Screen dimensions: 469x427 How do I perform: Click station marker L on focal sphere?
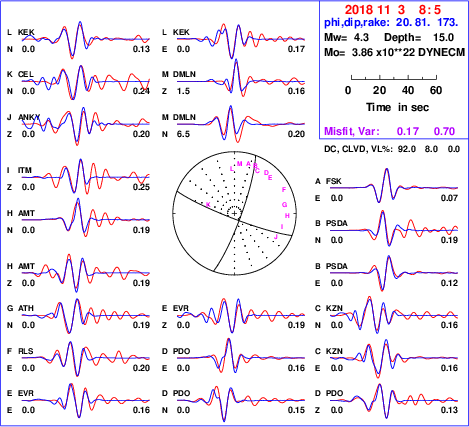(x=232, y=169)
